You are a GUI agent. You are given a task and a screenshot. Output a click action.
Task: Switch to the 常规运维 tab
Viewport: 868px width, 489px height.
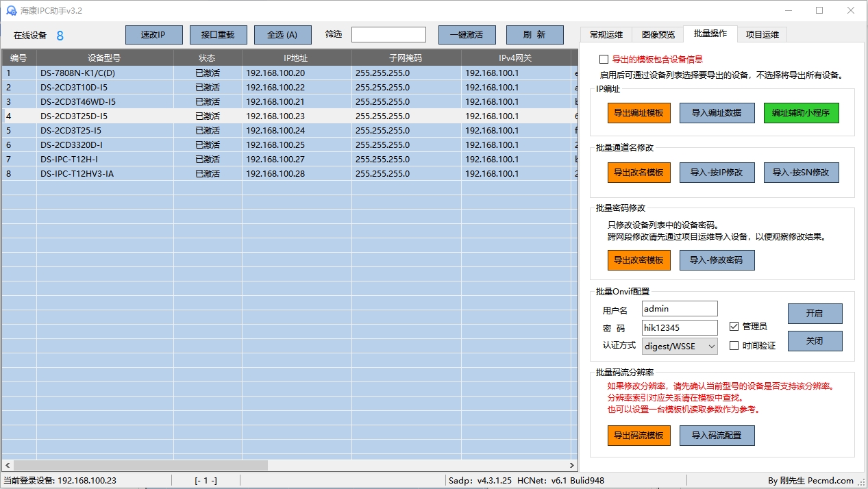click(606, 34)
